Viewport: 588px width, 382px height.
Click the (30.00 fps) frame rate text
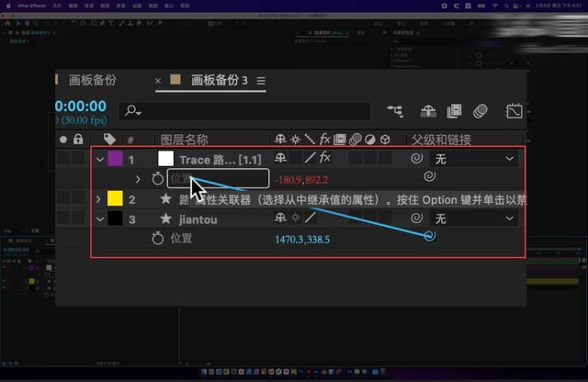tap(84, 120)
